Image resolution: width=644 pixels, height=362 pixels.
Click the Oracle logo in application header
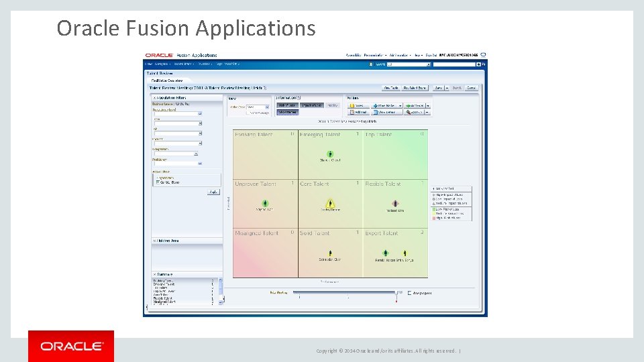coord(159,55)
